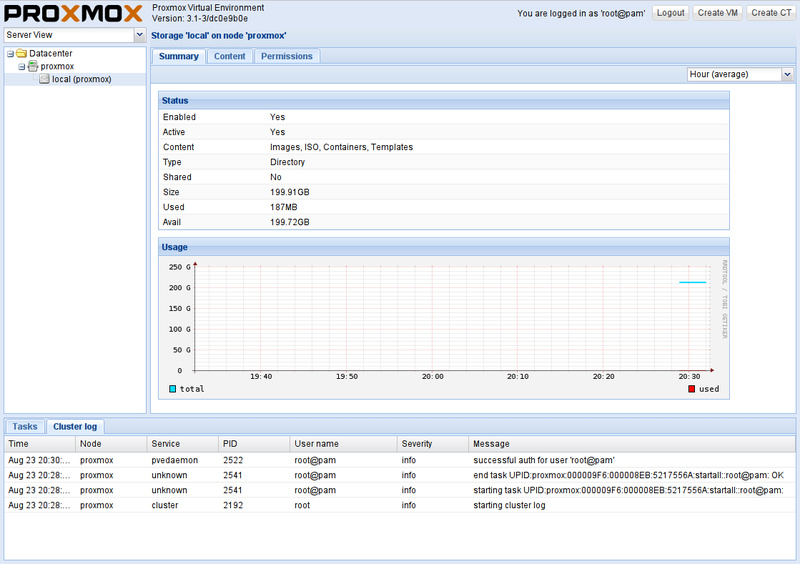Image resolution: width=800 pixels, height=564 pixels.
Task: Click Storage 'local' on node title
Action: click(x=218, y=36)
